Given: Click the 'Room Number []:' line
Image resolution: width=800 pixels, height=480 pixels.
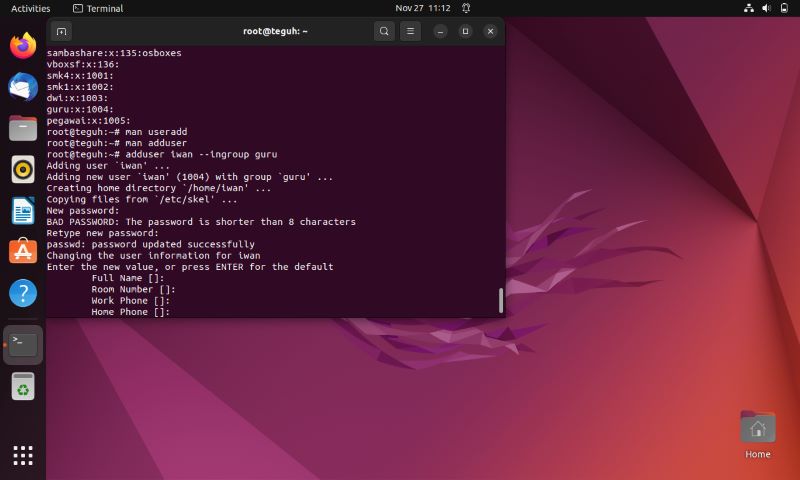Looking at the screenshot, I should [x=134, y=289].
